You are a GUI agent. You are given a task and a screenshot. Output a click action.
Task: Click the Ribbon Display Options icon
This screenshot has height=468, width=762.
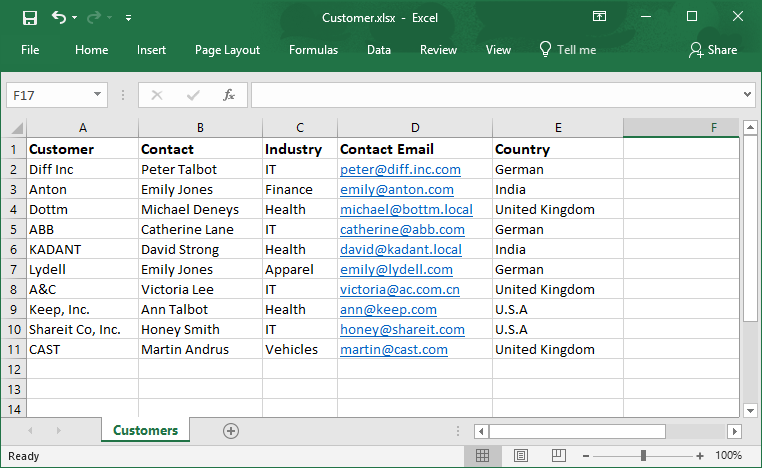click(599, 17)
